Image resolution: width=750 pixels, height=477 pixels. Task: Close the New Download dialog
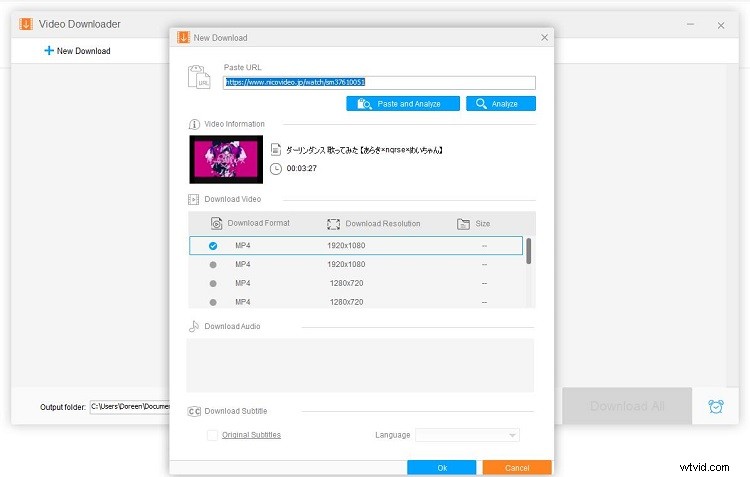(x=544, y=37)
